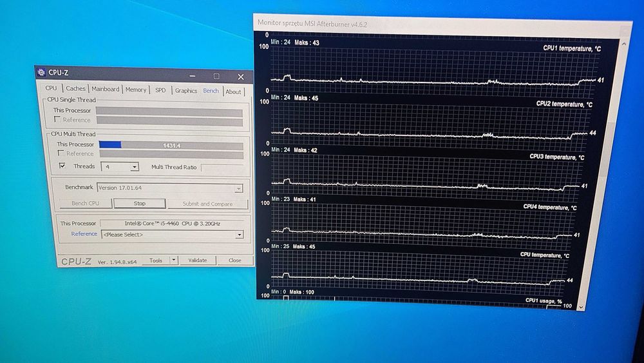This screenshot has height=363, width=644.
Task: Switch to the Caches tab
Action: click(75, 88)
